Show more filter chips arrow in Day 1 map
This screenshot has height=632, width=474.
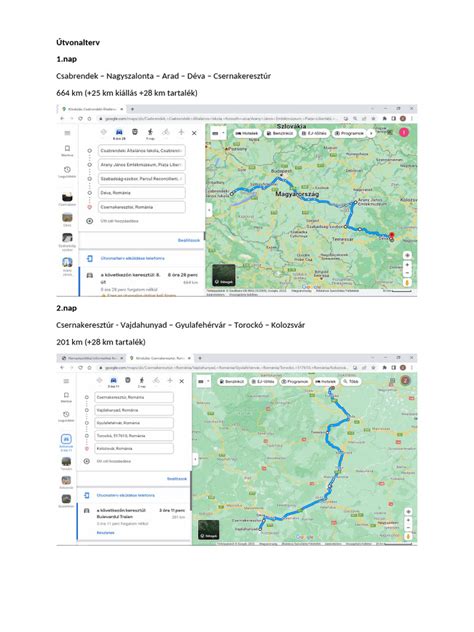pyautogui.click(x=371, y=133)
